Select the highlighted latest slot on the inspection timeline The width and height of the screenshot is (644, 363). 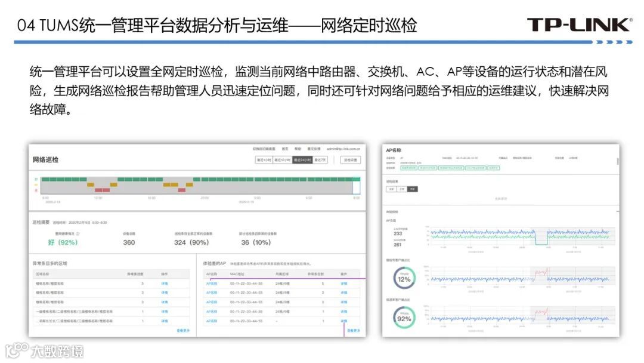click(356, 186)
